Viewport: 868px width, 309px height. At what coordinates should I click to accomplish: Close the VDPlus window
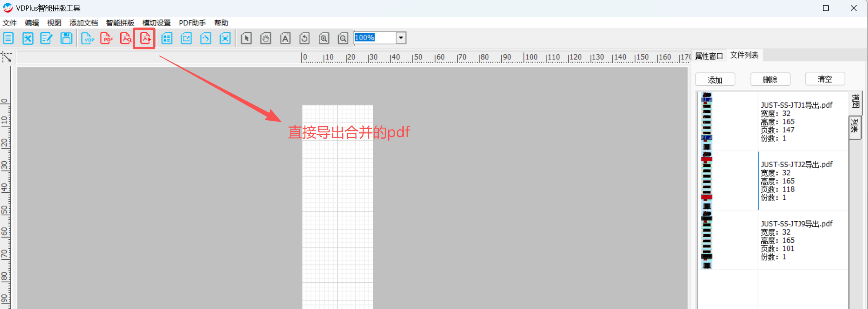coord(853,8)
